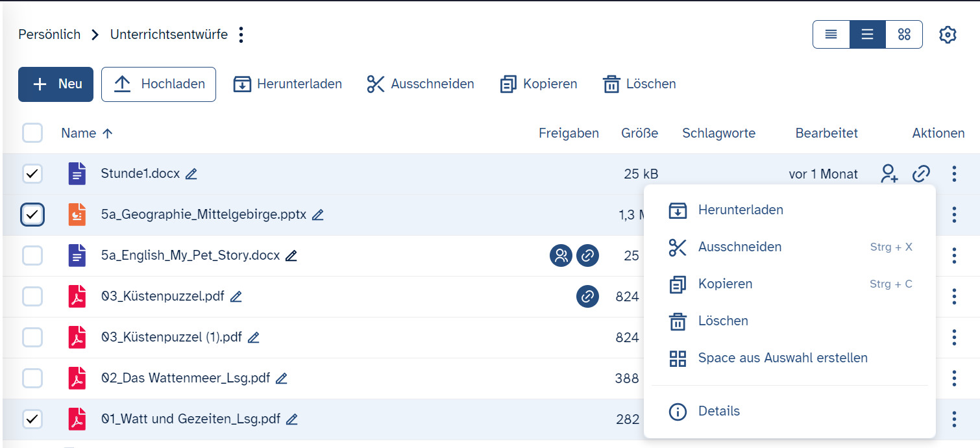Click link share badge on 03_Küstenpuzzel.pdf

(587, 297)
